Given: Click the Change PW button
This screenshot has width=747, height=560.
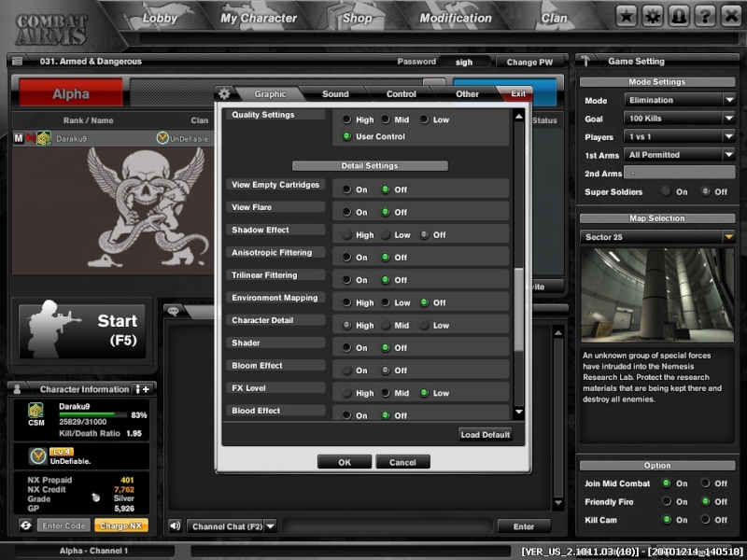Looking at the screenshot, I should tap(529, 62).
